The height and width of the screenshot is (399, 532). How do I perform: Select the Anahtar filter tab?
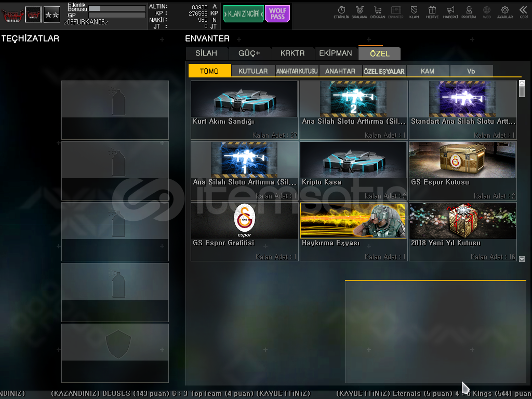tap(340, 71)
